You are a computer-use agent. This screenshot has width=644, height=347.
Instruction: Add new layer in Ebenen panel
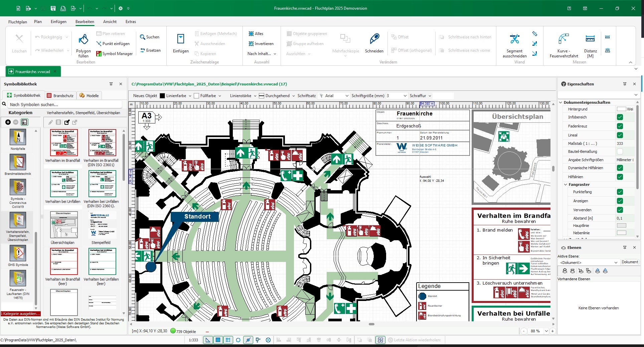565,271
